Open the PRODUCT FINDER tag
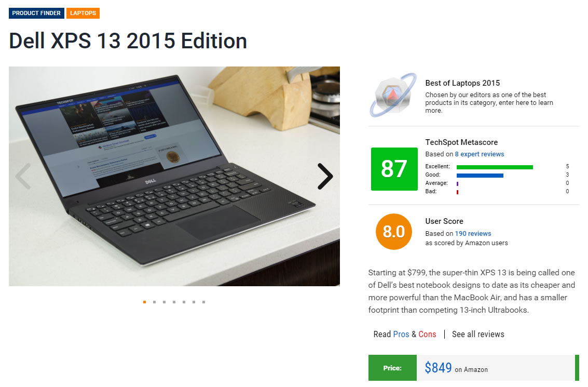This screenshot has width=588, height=387. [36, 13]
